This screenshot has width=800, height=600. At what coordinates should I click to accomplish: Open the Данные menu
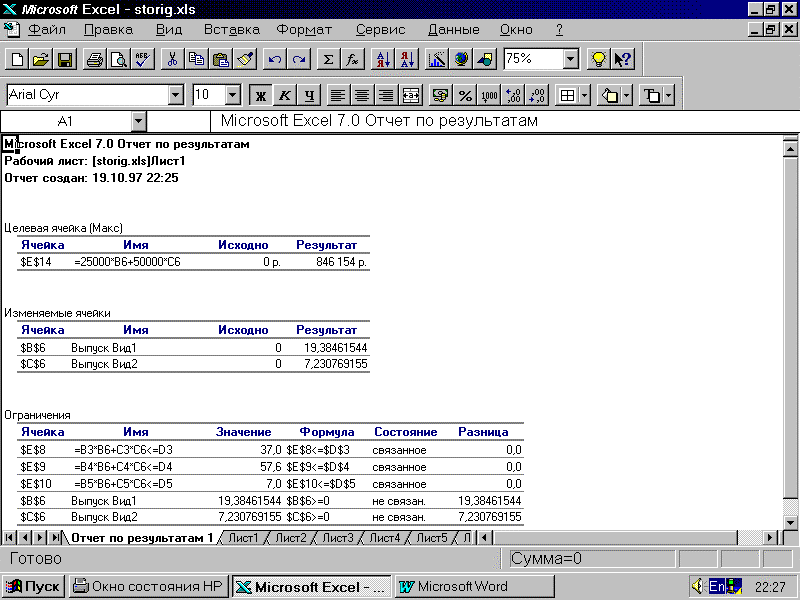(454, 30)
